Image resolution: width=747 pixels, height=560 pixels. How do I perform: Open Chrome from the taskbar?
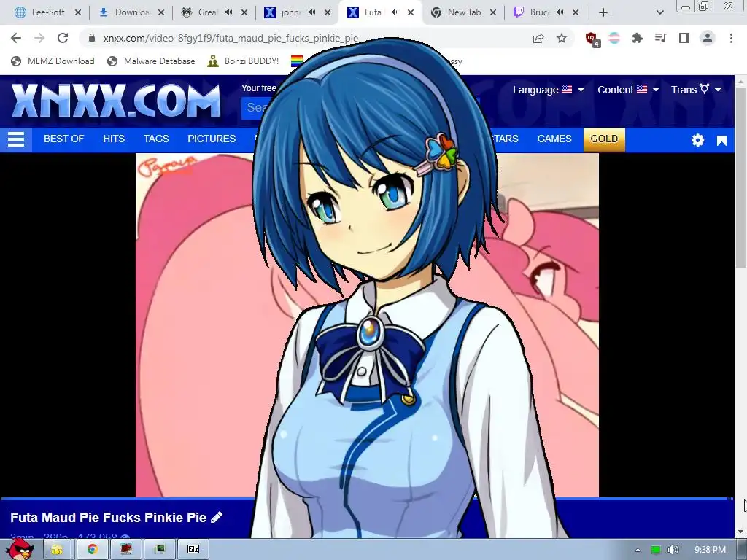pyautogui.click(x=93, y=550)
